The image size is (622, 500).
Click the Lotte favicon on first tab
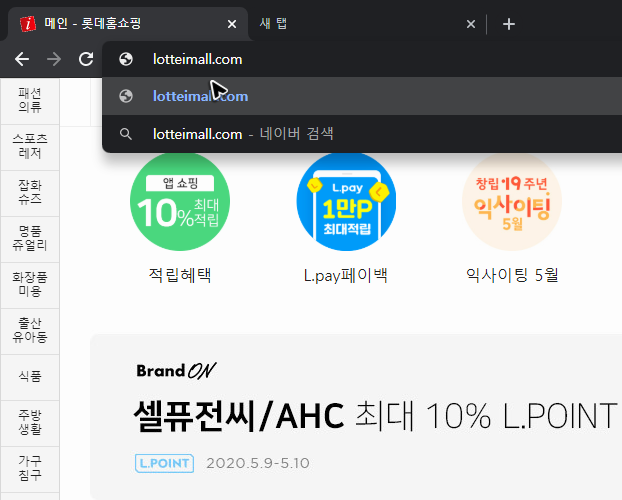[28, 24]
